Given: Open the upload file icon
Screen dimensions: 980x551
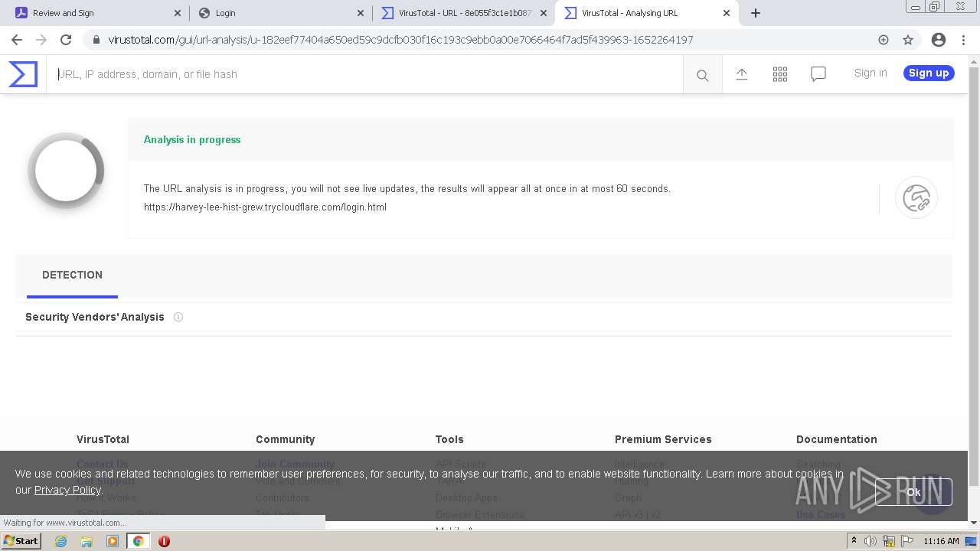Looking at the screenshot, I should click(741, 73).
